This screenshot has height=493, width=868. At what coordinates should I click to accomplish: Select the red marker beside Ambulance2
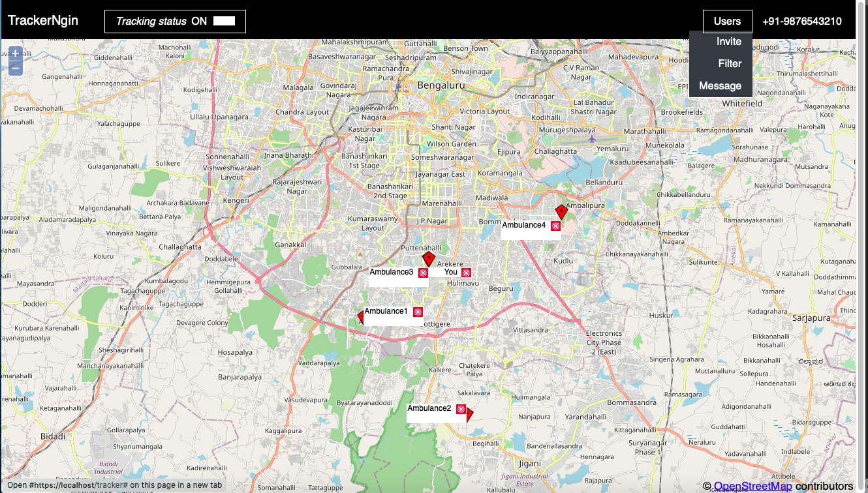point(469,415)
